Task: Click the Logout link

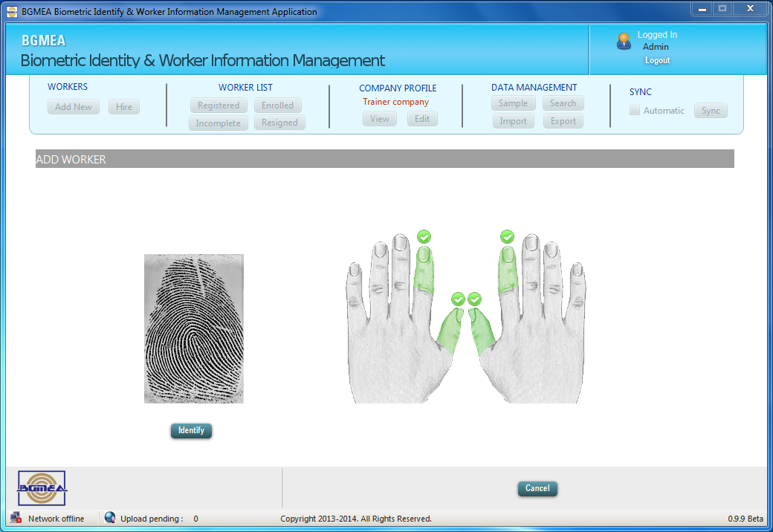Action: point(657,61)
